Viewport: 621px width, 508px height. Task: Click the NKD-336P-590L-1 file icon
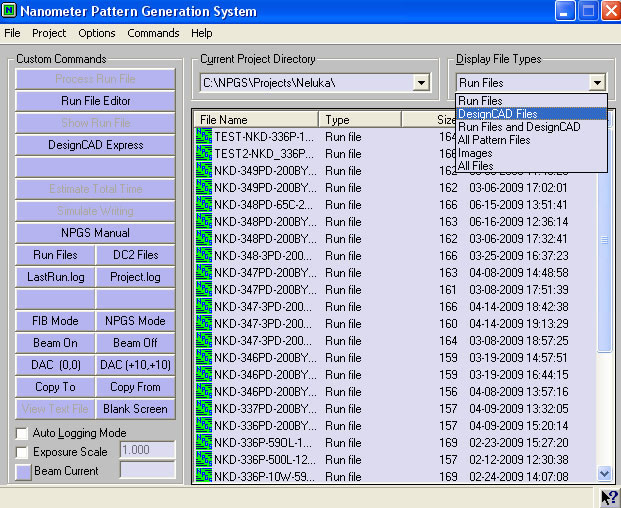click(x=204, y=442)
